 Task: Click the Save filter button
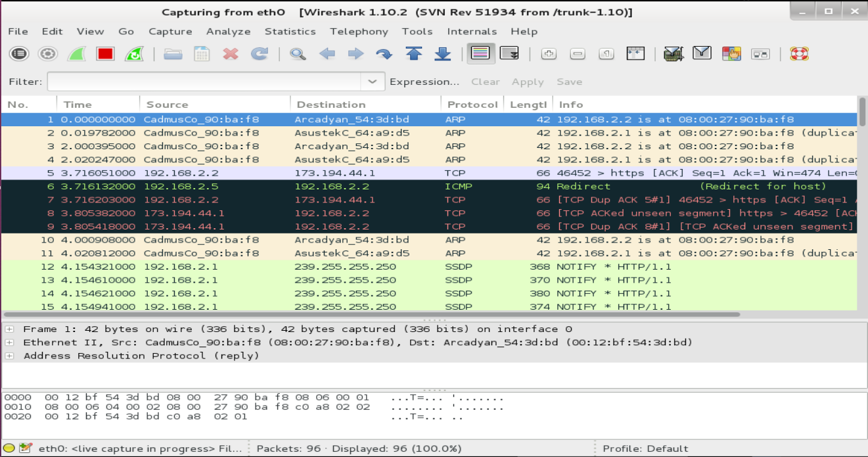tap(569, 82)
